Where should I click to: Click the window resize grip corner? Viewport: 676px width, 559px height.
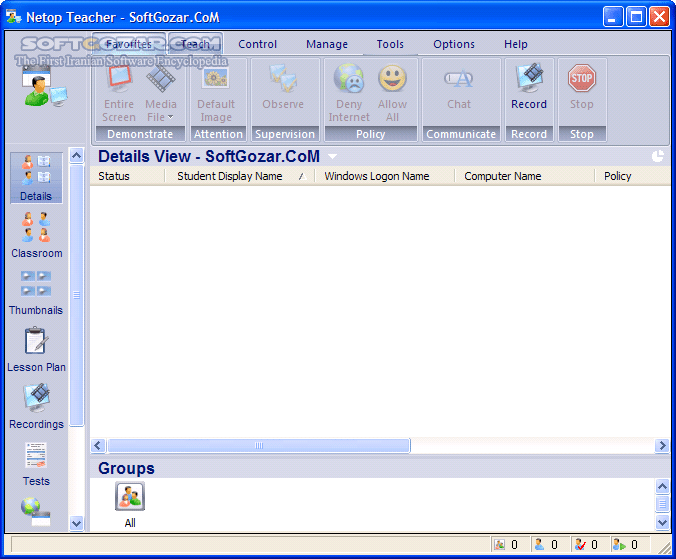click(664, 547)
